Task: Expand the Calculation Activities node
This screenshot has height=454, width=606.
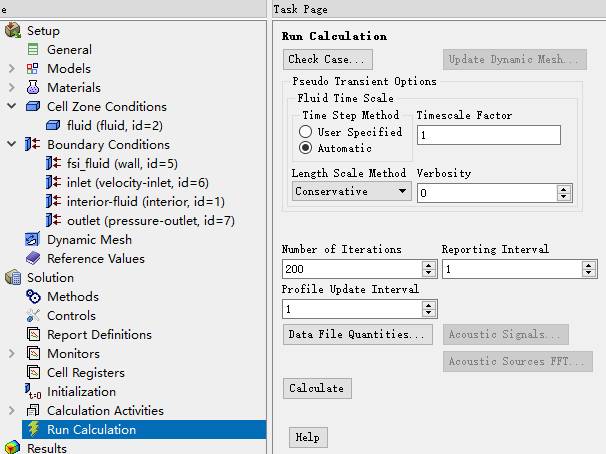Action: point(11,411)
